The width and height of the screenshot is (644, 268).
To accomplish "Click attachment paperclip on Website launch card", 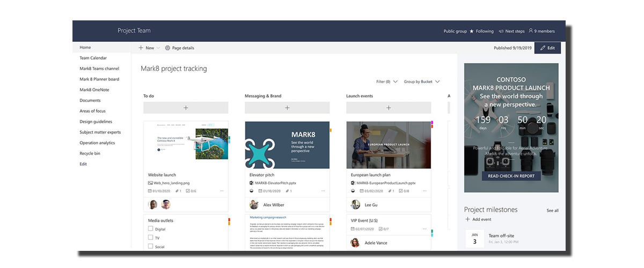I will (x=176, y=191).
